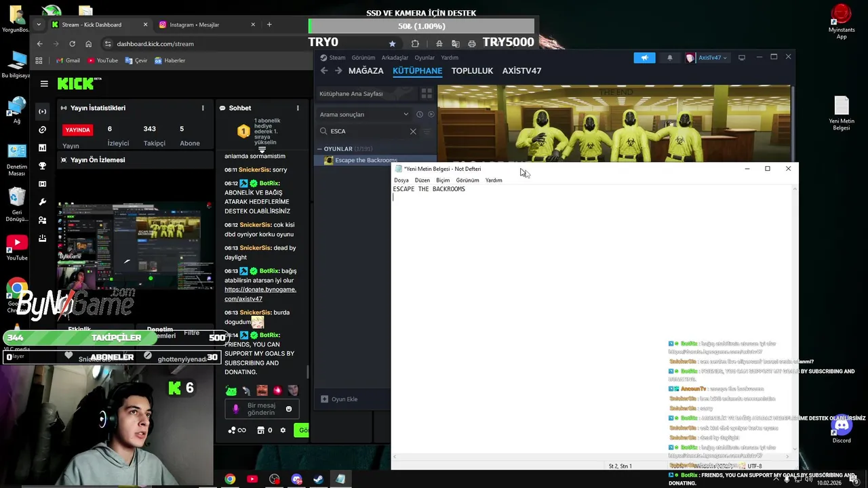868x488 pixels.
Task: Open chat settings gear icon
Action: pyautogui.click(x=283, y=430)
